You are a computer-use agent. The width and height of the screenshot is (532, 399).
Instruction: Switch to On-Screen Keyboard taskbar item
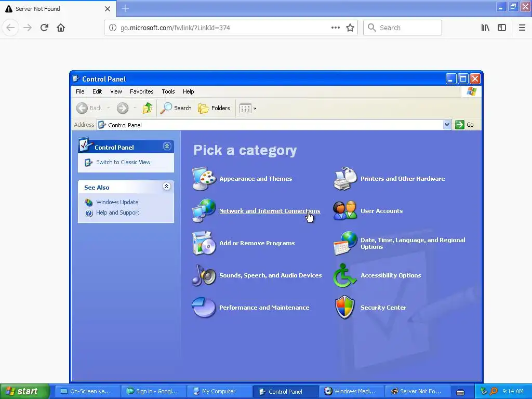pos(87,391)
